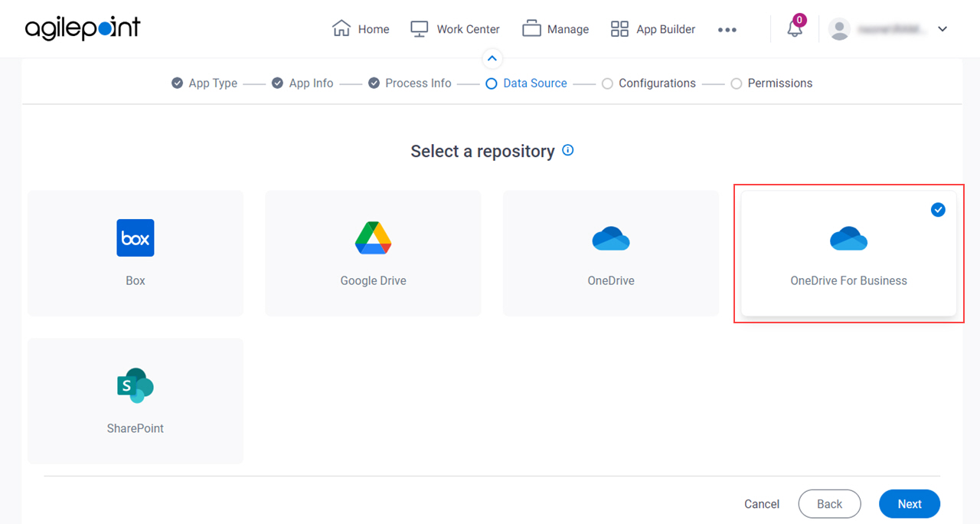Click the Box logo icon
Image resolution: width=980 pixels, height=524 pixels.
coord(136,238)
